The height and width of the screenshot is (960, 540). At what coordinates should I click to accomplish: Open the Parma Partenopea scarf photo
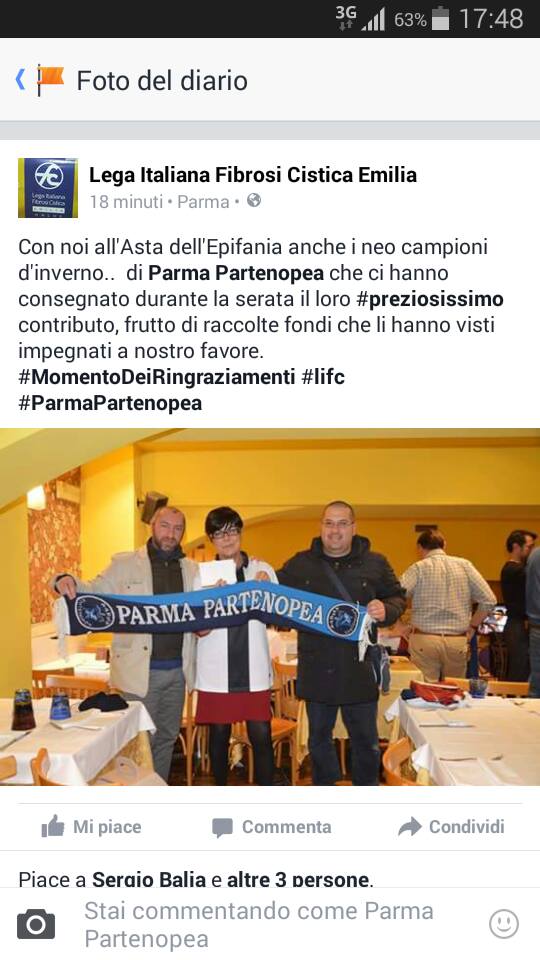pos(270,607)
